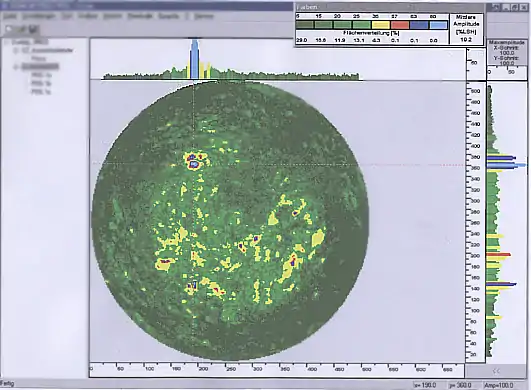Click the tall blue peak in the top X-profile
Viewport: 531px width, 390px height.
[194, 59]
